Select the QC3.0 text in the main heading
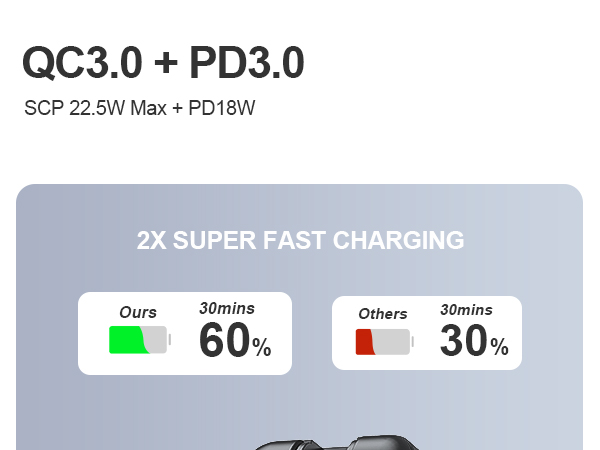 tap(81, 64)
